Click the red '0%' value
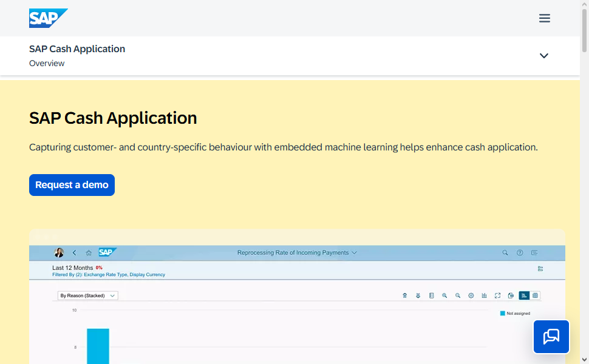The height and width of the screenshot is (364, 589). (x=99, y=268)
